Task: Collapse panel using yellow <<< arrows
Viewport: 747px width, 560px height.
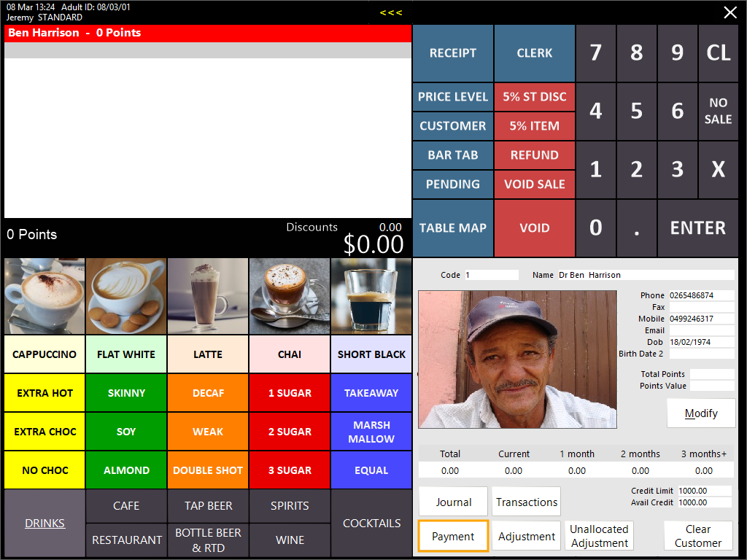Action: point(390,12)
